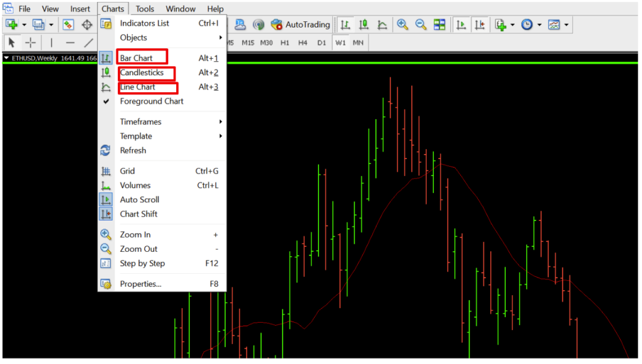Image resolution: width=642 pixels, height=364 pixels.
Task: Click the cloud account toolbar icon
Action: (240, 24)
